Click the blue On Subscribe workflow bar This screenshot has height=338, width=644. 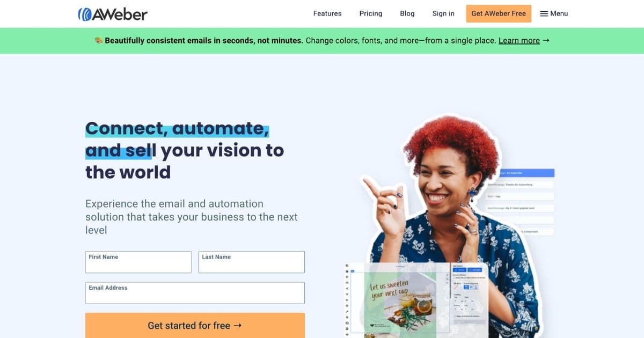point(526,173)
